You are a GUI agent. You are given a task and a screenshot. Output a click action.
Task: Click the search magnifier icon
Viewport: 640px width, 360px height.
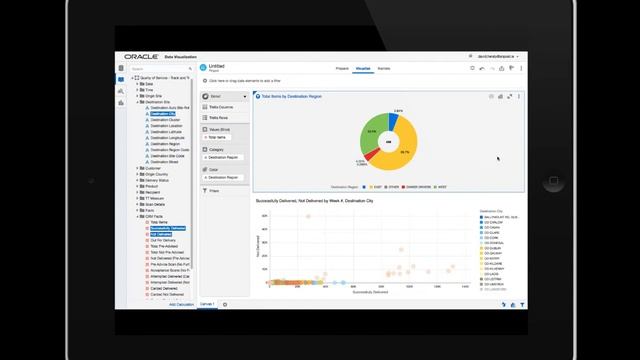coord(190,69)
